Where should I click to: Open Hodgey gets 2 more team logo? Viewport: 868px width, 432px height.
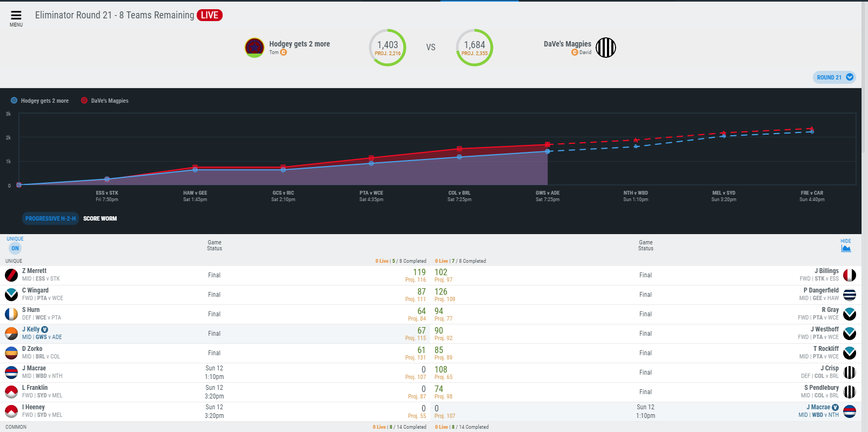pos(255,48)
